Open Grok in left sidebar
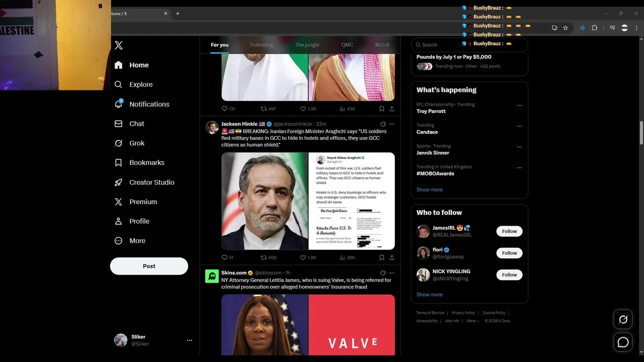 (x=130, y=143)
